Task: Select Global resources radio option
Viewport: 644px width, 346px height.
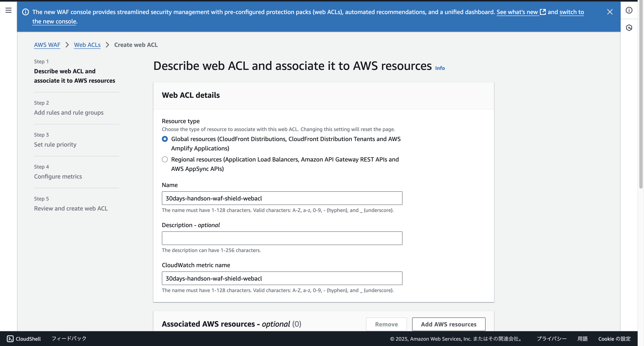Action: coord(165,139)
